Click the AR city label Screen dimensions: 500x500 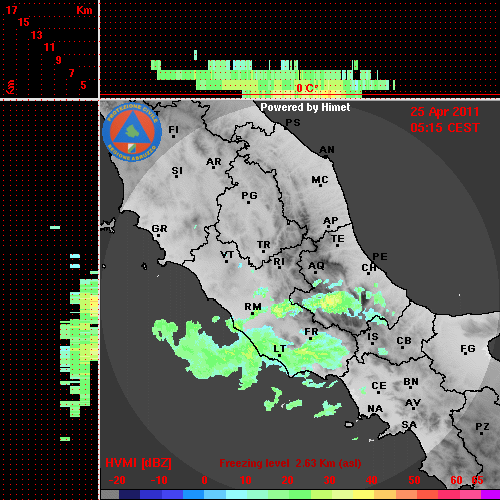tap(214, 162)
